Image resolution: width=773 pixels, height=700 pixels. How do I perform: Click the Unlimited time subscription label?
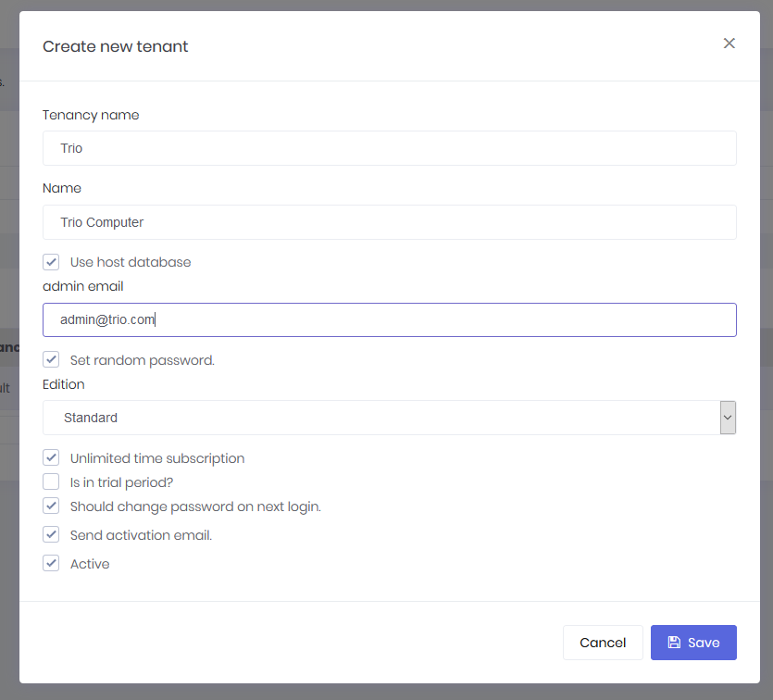coord(157,458)
